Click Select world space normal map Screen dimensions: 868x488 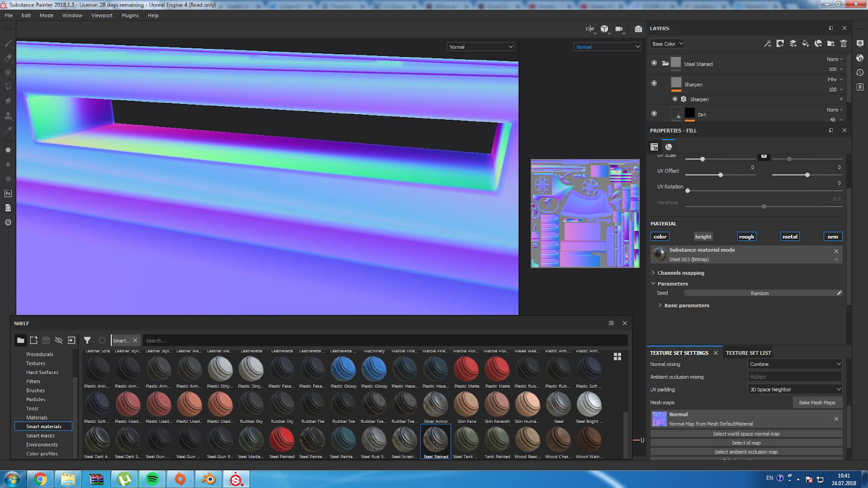(x=745, y=433)
